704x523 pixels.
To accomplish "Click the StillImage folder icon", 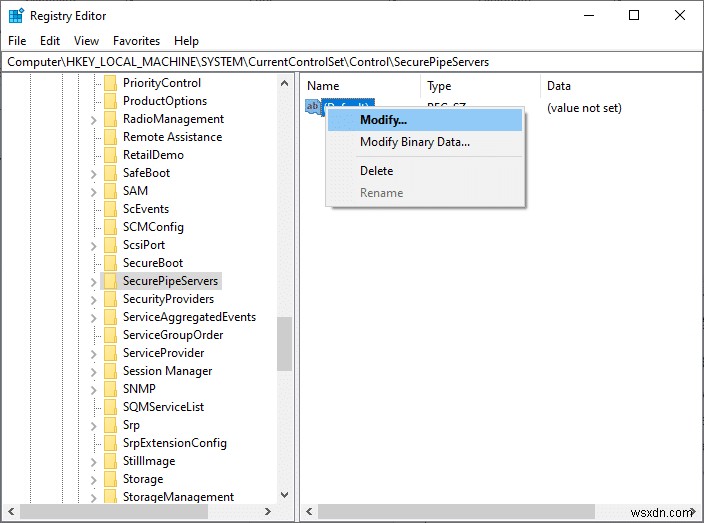I will pos(110,461).
